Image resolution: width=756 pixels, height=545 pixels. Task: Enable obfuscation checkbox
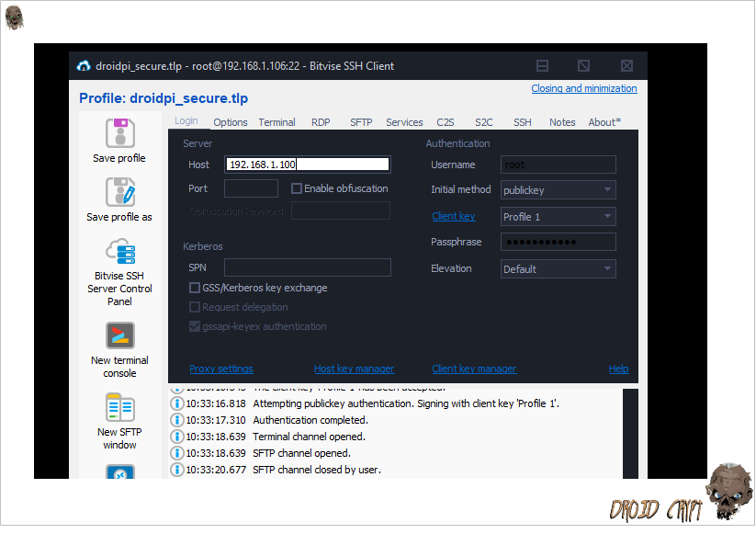pyautogui.click(x=297, y=188)
